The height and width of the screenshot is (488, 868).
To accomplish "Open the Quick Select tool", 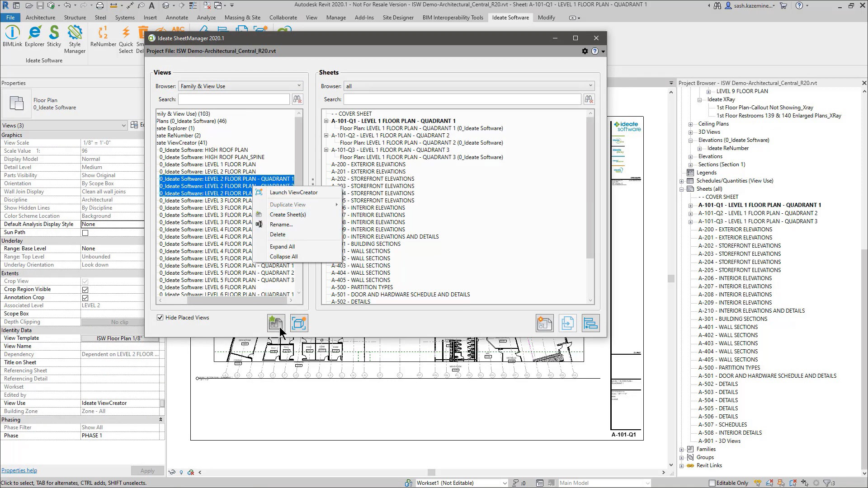I will [126, 39].
